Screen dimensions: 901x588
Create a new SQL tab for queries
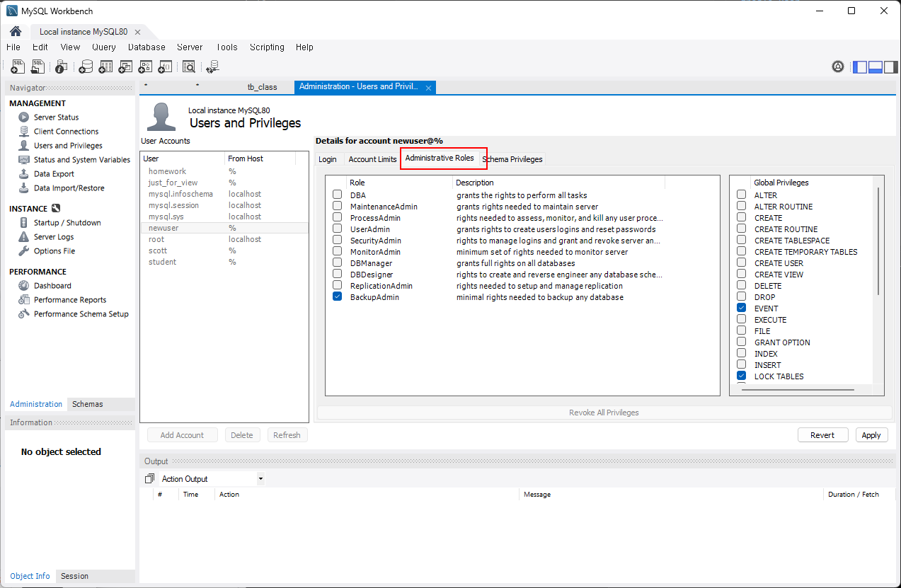click(18, 67)
